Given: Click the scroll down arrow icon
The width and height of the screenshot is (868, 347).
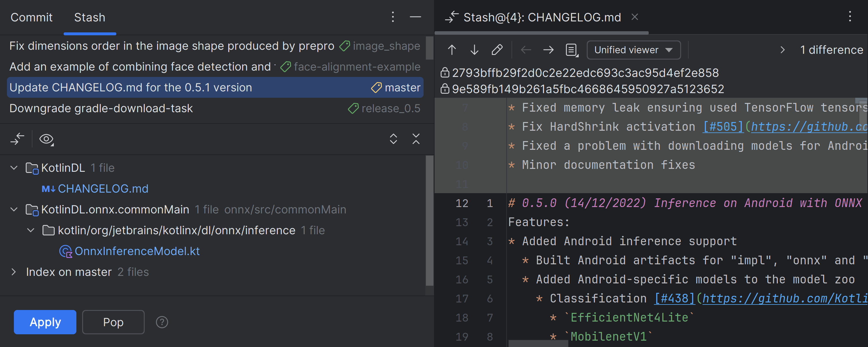Looking at the screenshot, I should pos(475,49).
